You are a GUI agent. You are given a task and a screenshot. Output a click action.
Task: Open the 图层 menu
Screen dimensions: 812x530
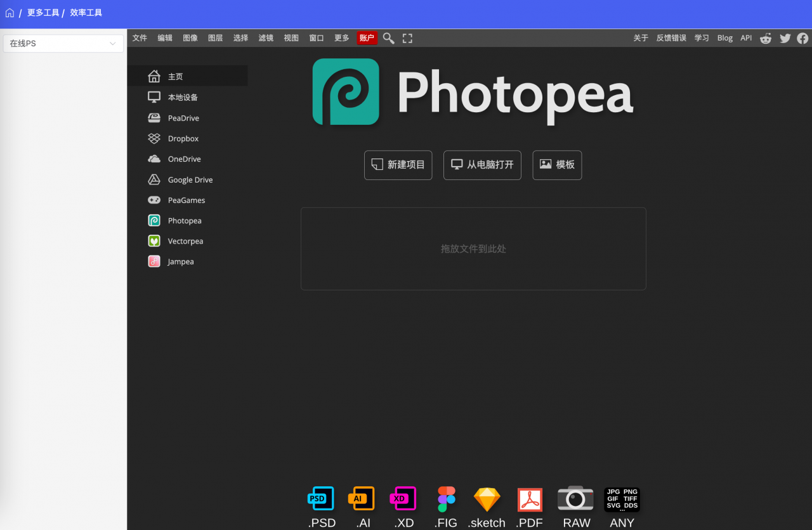click(x=216, y=38)
